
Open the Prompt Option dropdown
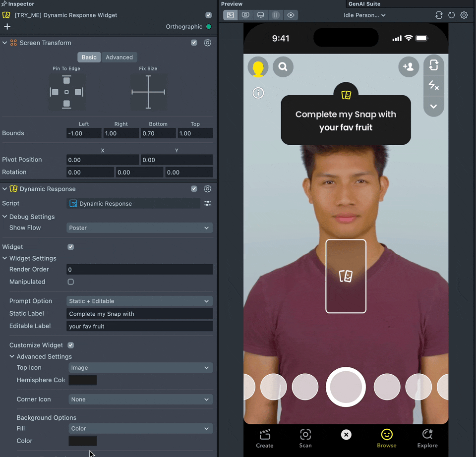pos(139,301)
